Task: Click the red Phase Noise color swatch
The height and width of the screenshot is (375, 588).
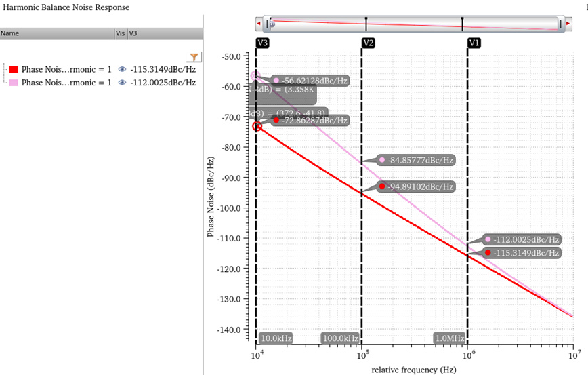Action: point(14,69)
